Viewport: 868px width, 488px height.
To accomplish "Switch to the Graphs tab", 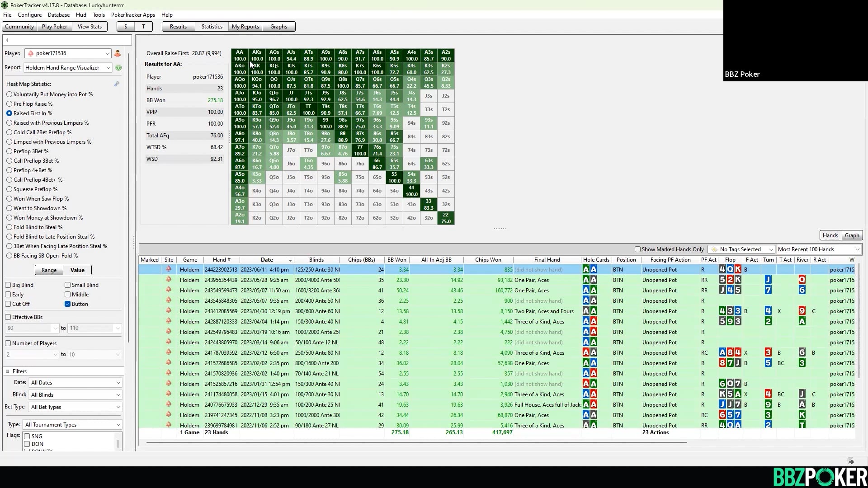I will [x=278, y=27].
